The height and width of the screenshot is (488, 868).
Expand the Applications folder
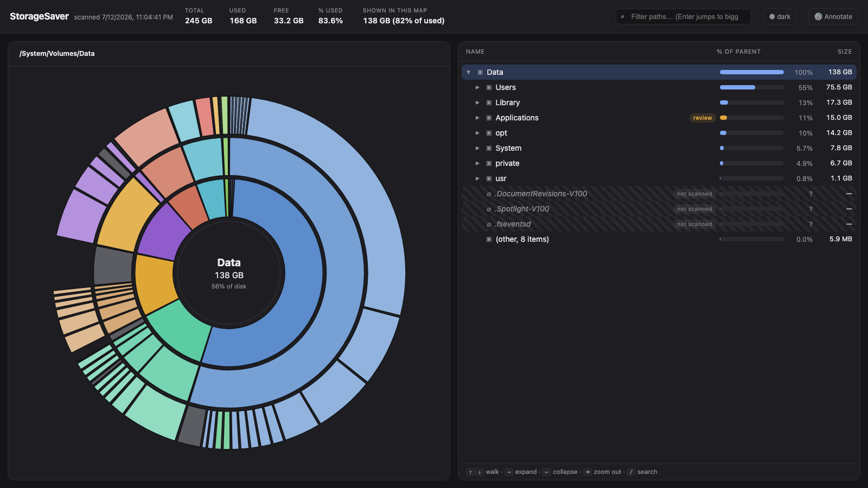pos(477,118)
